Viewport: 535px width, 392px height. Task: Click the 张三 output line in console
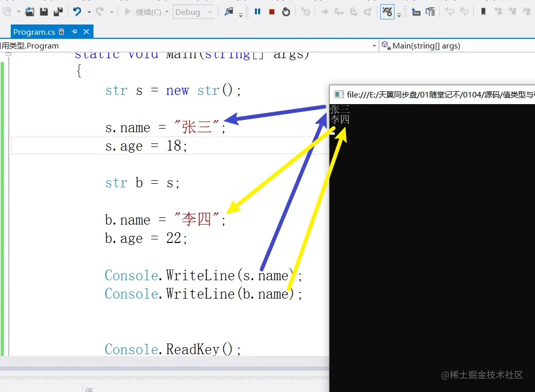pyautogui.click(x=339, y=109)
